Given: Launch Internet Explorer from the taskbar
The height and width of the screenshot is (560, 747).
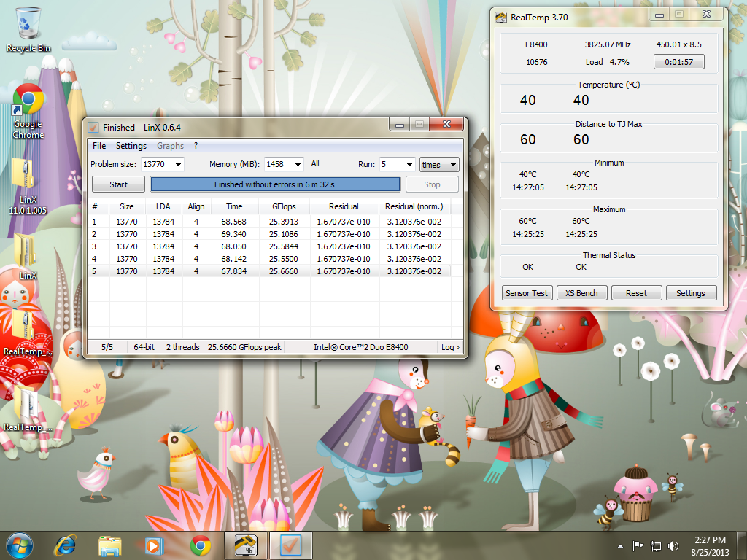Looking at the screenshot, I should 65,545.
